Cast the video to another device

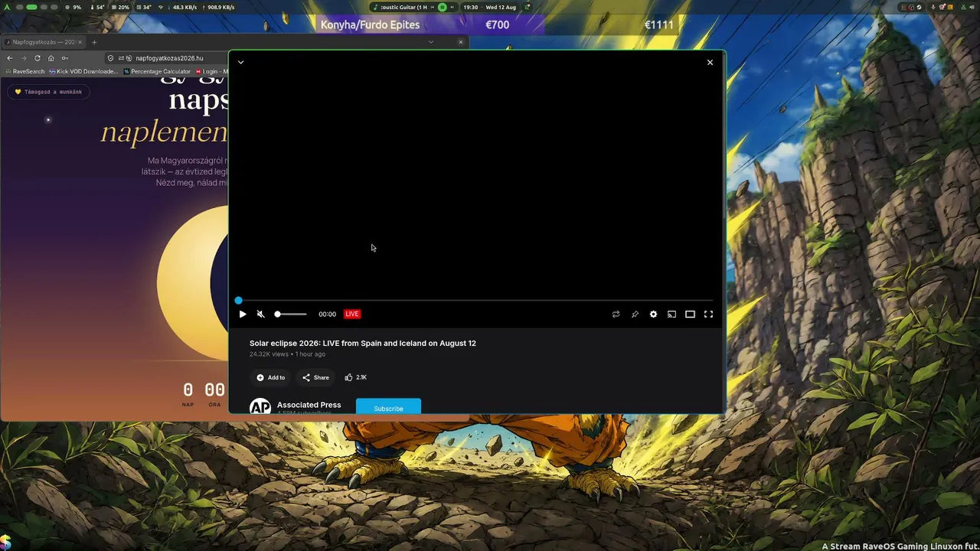tap(671, 314)
